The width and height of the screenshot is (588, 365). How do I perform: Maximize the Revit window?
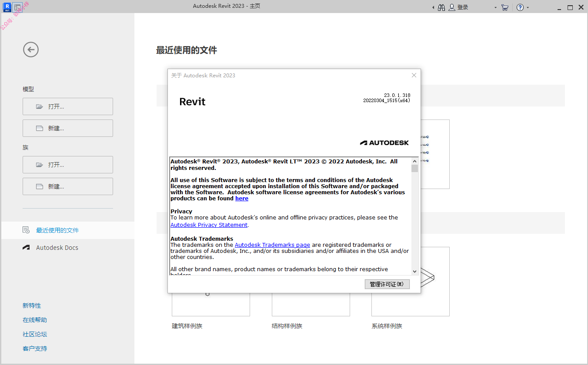(570, 7)
